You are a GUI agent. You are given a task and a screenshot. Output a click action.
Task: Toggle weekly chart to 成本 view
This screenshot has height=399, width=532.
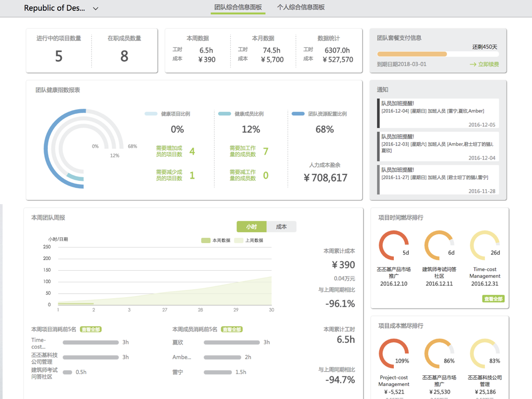(281, 227)
